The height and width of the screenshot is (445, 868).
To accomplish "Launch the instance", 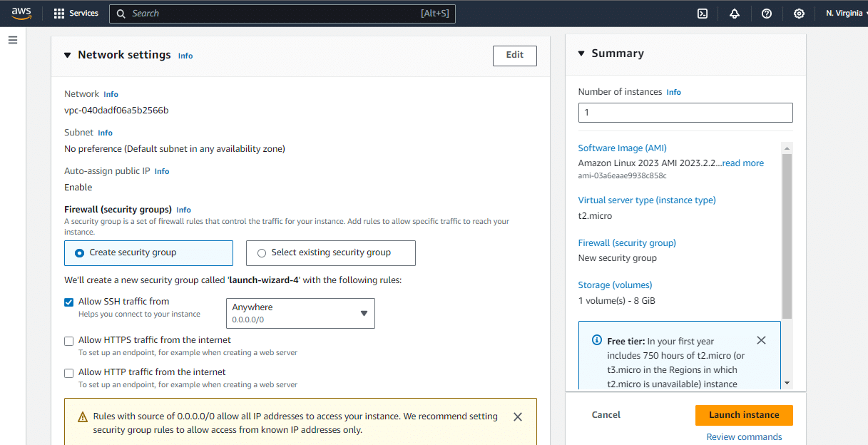I will click(x=744, y=415).
